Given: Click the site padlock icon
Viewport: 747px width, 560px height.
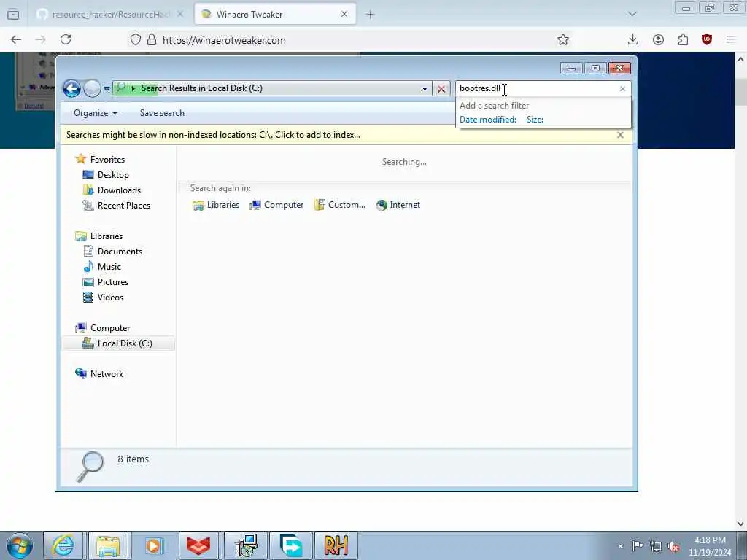Looking at the screenshot, I should pos(152,40).
